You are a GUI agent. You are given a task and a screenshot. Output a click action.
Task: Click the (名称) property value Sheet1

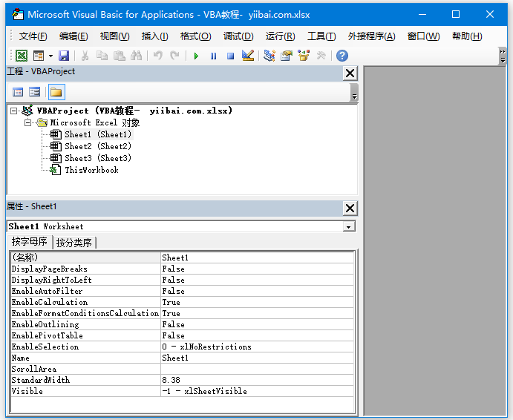click(257, 257)
